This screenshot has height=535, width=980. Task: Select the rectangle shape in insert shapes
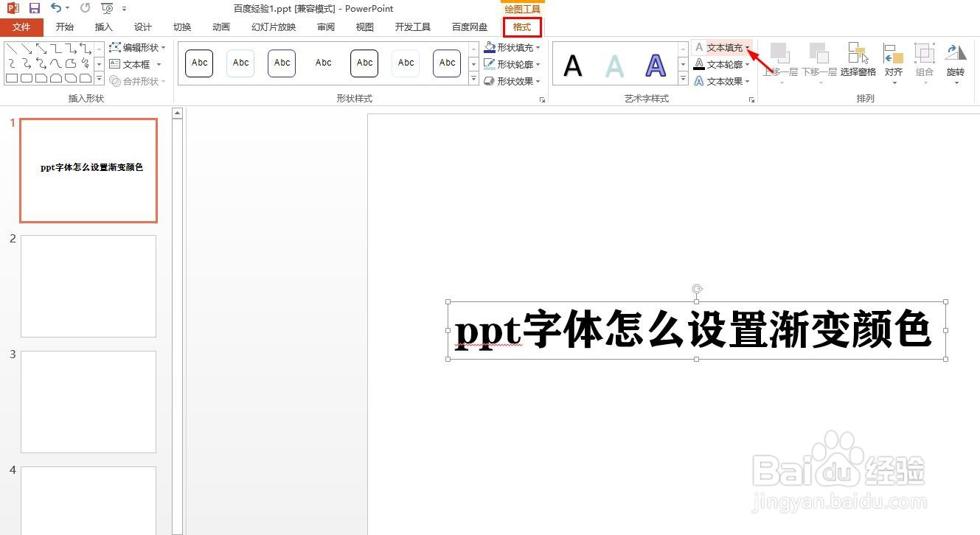(12, 79)
